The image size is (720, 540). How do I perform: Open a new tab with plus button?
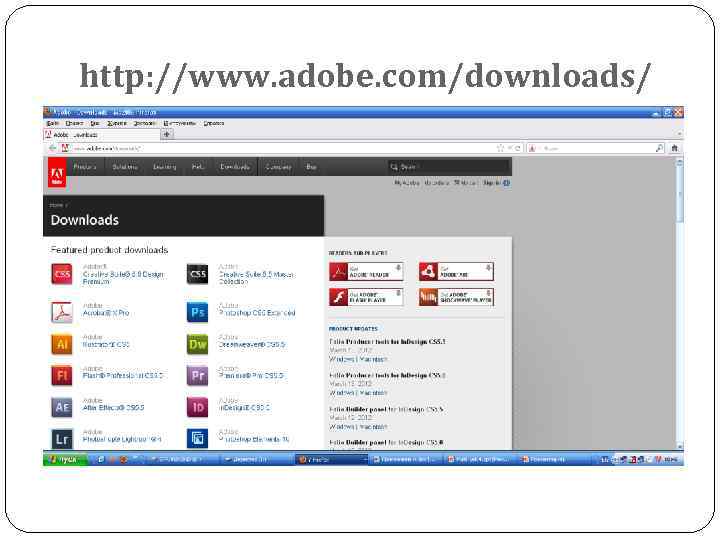tap(167, 135)
